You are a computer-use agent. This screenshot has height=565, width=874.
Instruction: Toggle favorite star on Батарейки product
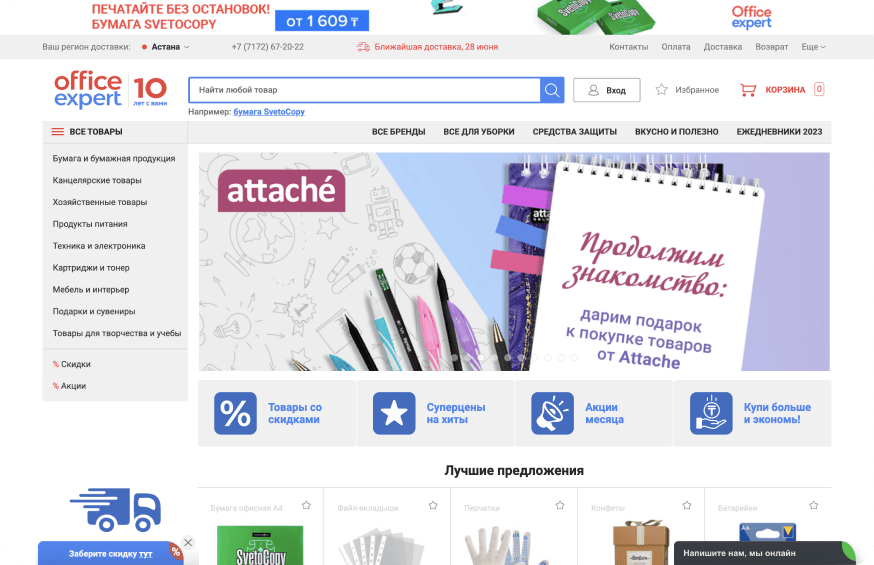[814, 505]
